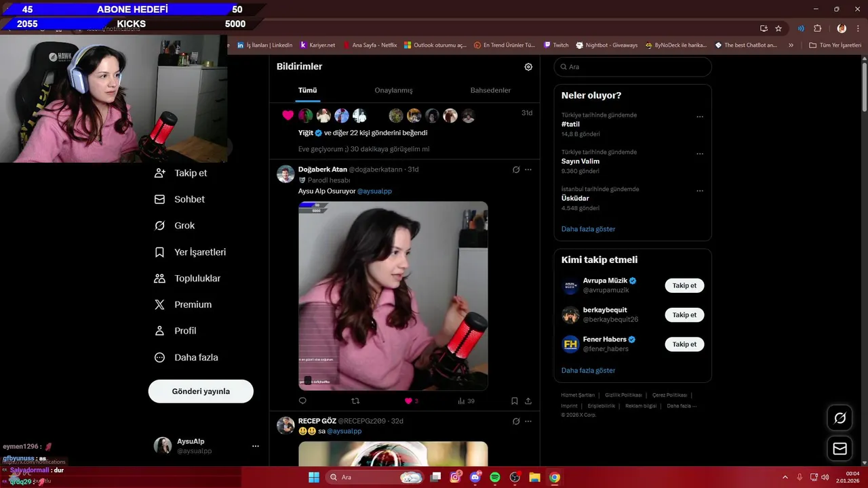Expand Daha fazla in the sidebar
This screenshot has height=488, width=868.
(186, 357)
